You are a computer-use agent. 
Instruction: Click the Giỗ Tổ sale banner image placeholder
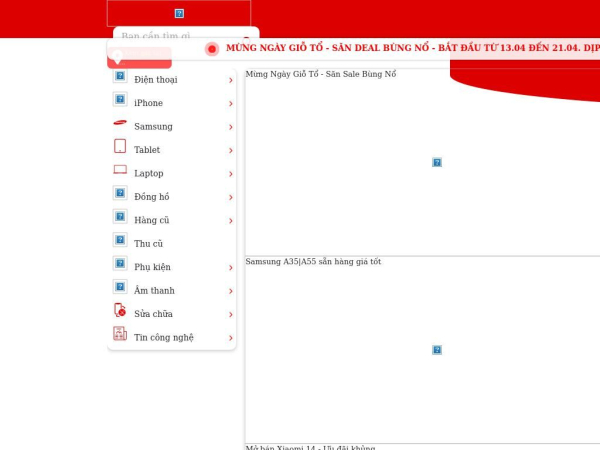pos(437,162)
